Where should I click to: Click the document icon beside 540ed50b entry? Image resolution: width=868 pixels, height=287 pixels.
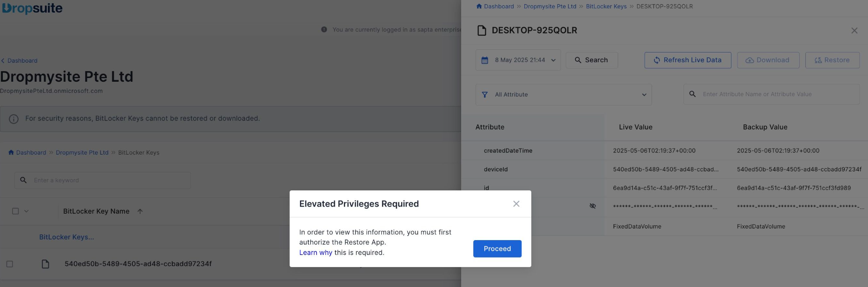pos(46,264)
